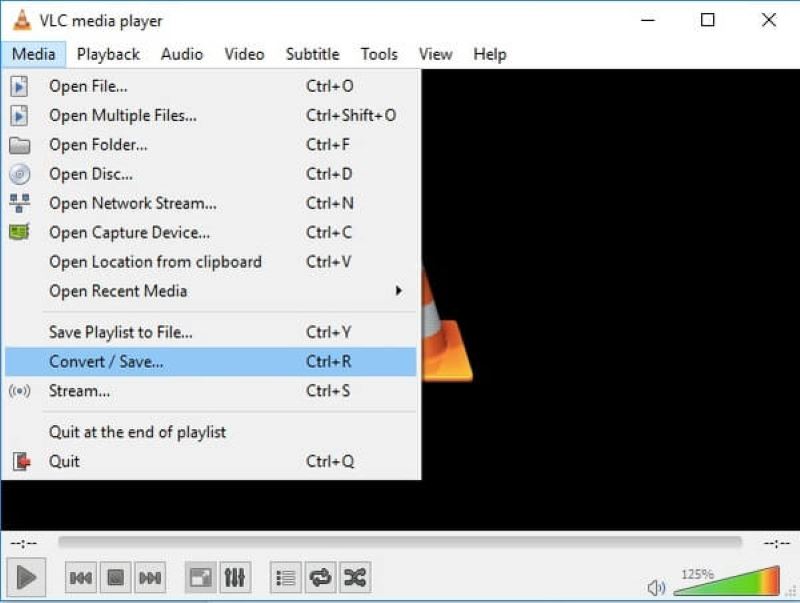Mute audio using the speaker icon
The height and width of the screenshot is (603, 800).
click(x=657, y=588)
